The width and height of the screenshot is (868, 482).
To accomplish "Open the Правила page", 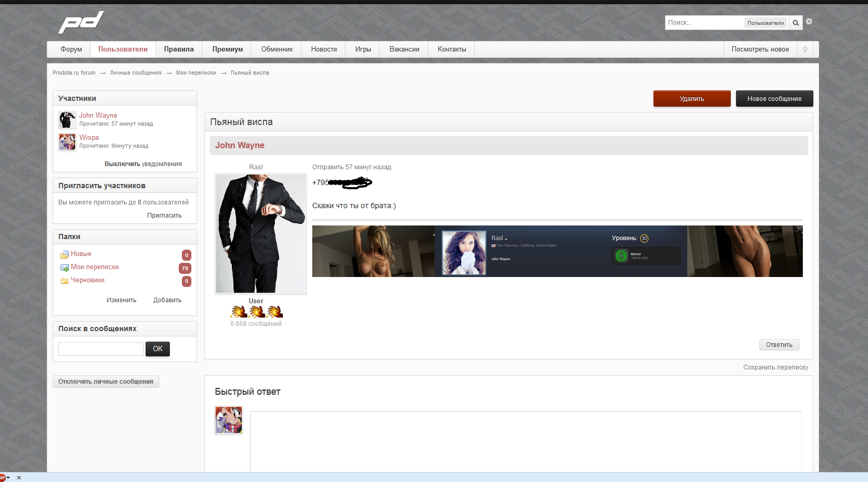I will [x=179, y=49].
